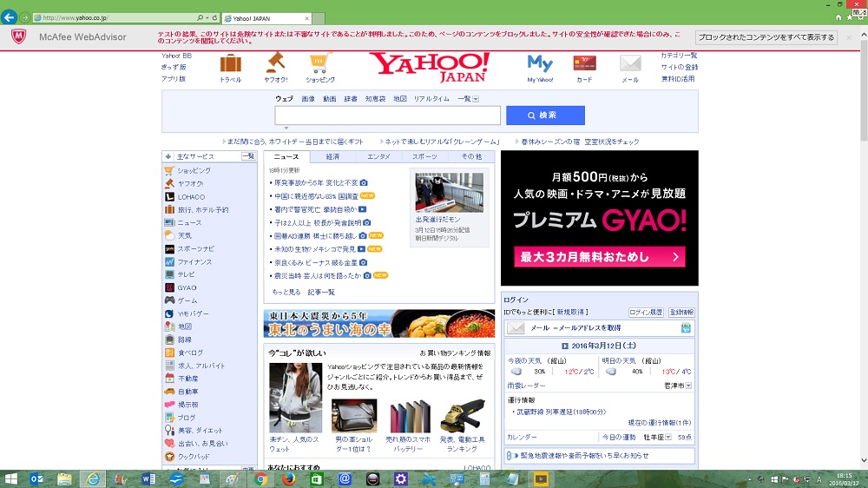Open the Mail (メール) envelope icon in header
Viewport: 868px width, 488px height.
coord(629,64)
